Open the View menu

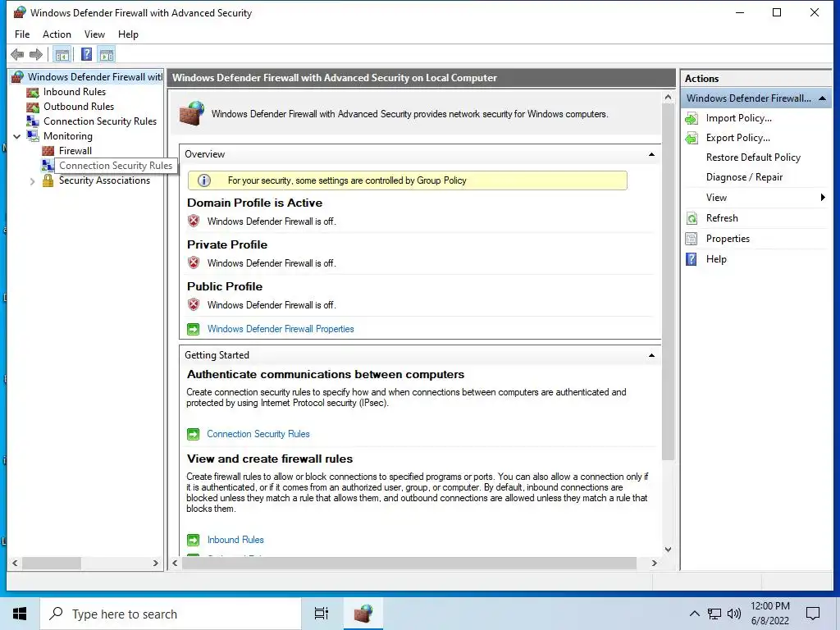pyautogui.click(x=94, y=34)
